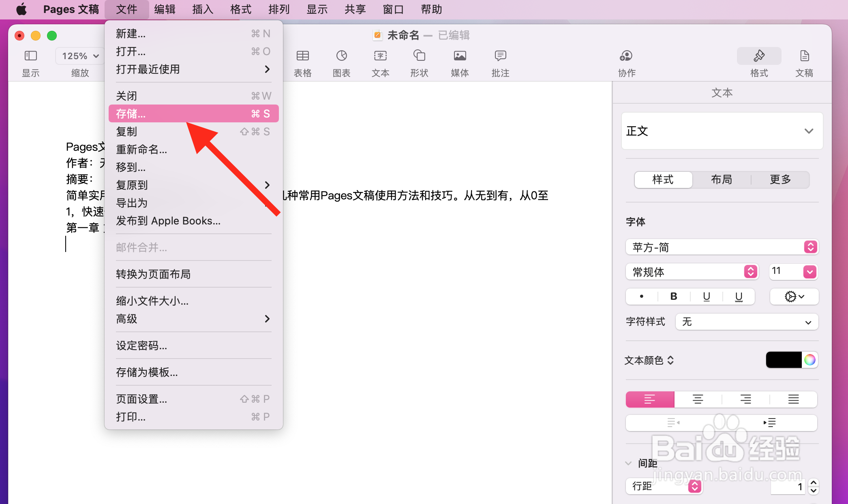Screen dimensions: 848x504
Task: Select the Format (格式) brush icon
Action: 759,56
